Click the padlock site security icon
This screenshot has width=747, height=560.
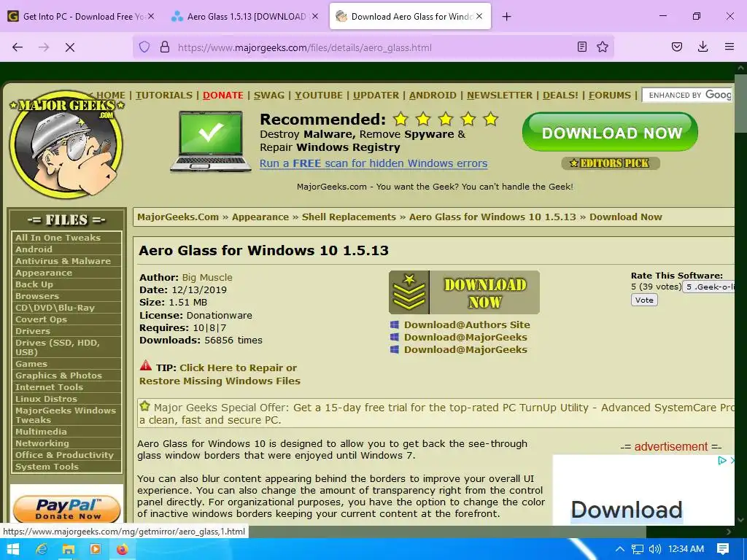(165, 47)
